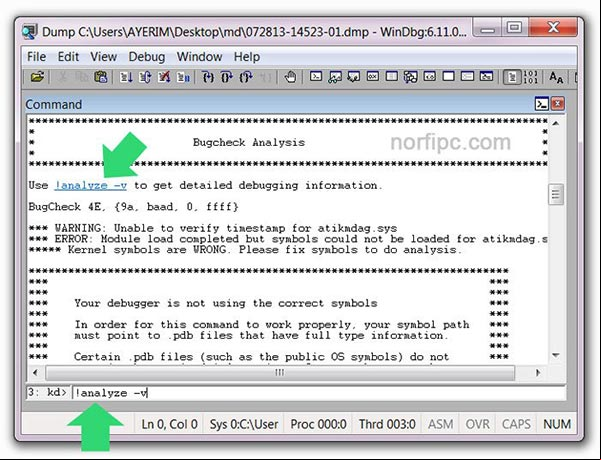Screen dimensions: 601x460
Task: Click the Font (AA) toolbar icon
Action: click(x=556, y=77)
